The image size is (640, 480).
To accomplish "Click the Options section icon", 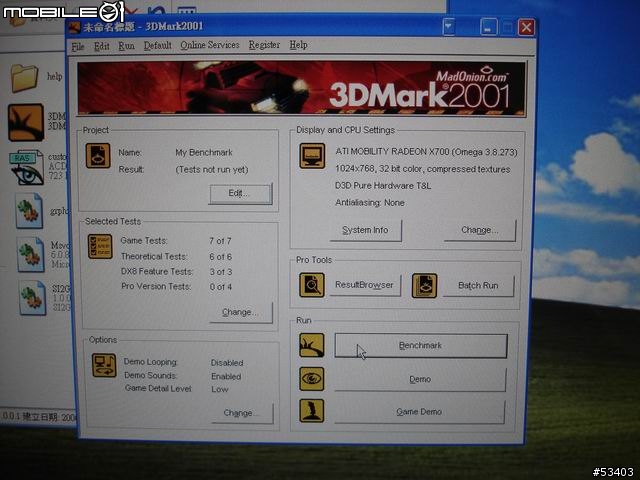I will (104, 365).
